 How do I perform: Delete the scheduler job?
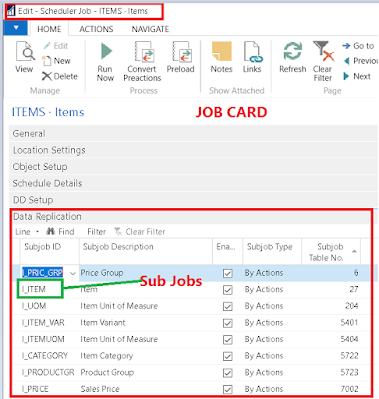[x=60, y=76]
